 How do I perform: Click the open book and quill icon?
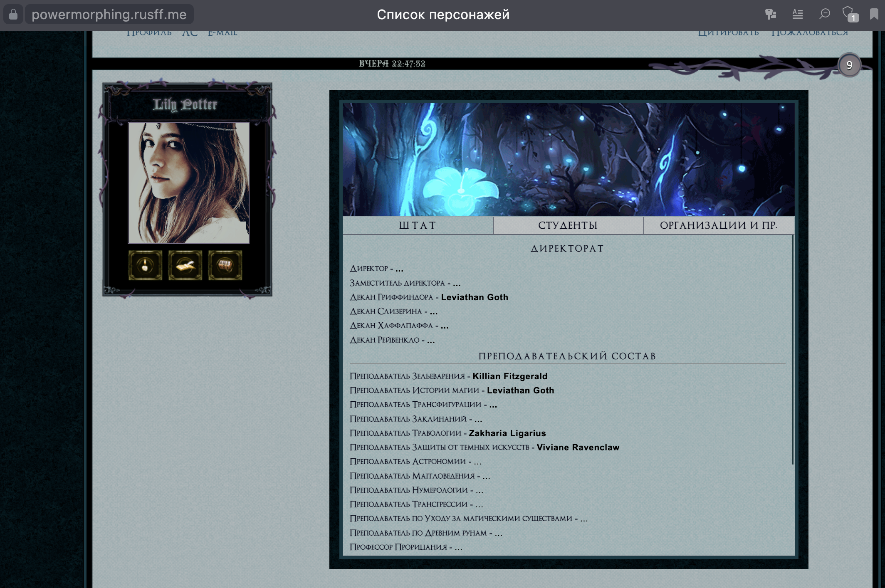point(185,265)
